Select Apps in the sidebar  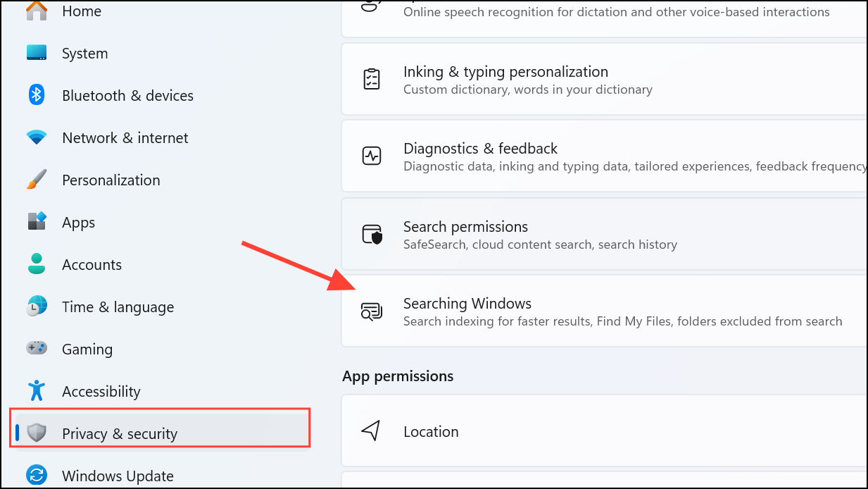click(x=78, y=223)
